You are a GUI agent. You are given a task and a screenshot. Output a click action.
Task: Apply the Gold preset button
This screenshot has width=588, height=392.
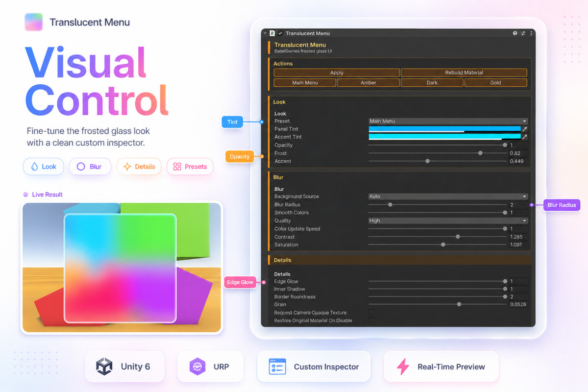pos(495,83)
